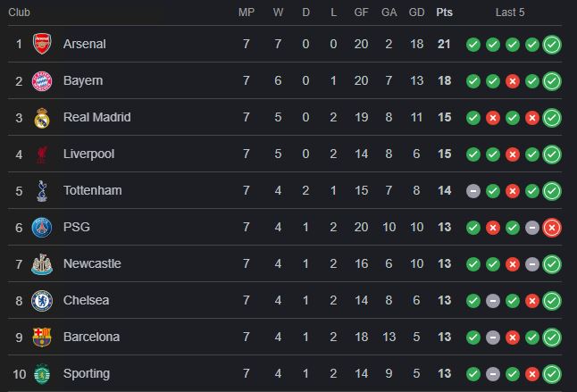Image resolution: width=577 pixels, height=392 pixels.
Task: Click the Tottenham club crest icon
Action: pyautogui.click(x=41, y=190)
